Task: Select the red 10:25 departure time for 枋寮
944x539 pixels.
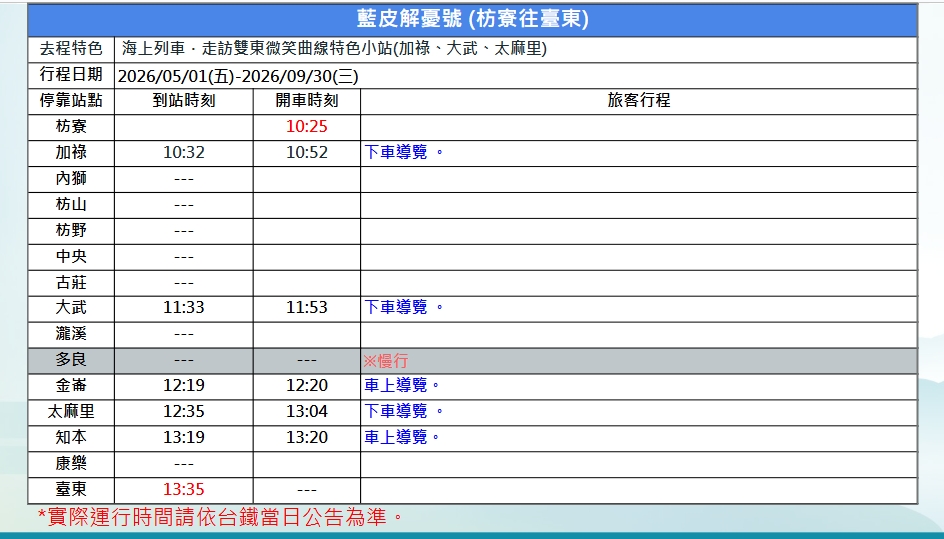Action: (306, 127)
